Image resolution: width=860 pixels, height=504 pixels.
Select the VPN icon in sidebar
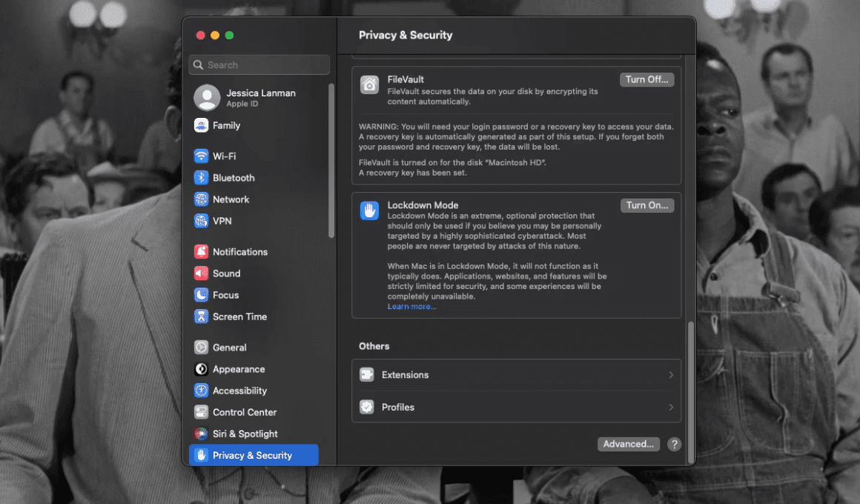(x=202, y=220)
